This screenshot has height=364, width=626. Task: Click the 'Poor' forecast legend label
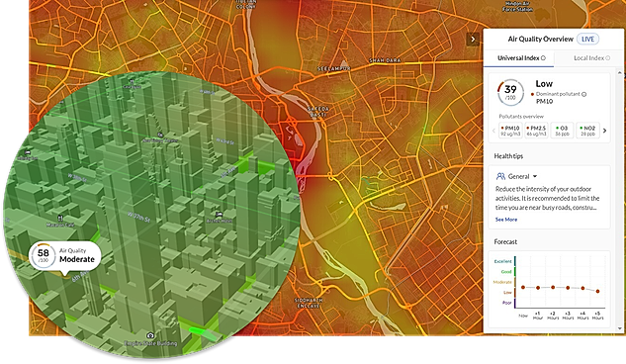click(506, 303)
